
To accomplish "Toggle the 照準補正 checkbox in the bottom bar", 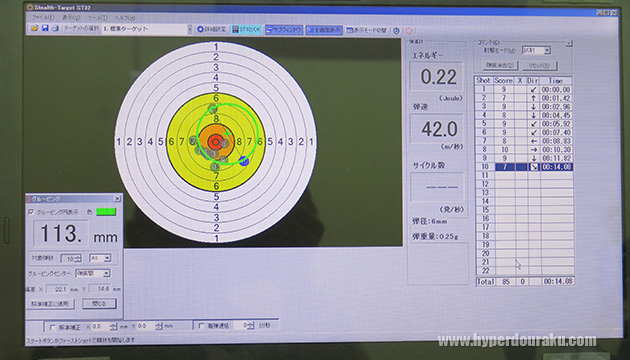I will point(52,327).
